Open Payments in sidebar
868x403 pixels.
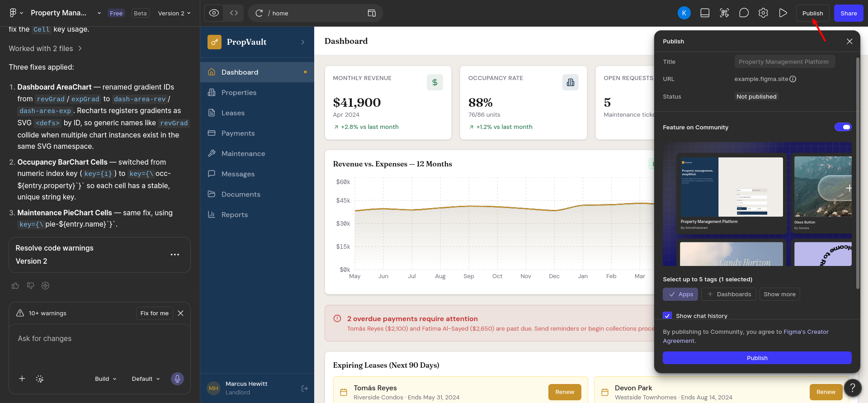[x=257, y=133]
